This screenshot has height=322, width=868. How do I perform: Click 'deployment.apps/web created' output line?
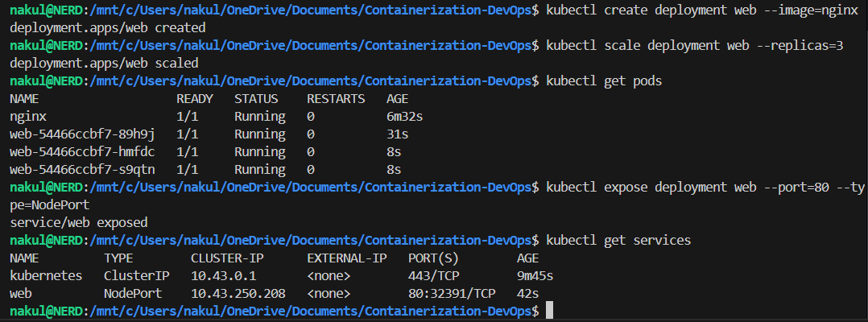[x=107, y=28]
